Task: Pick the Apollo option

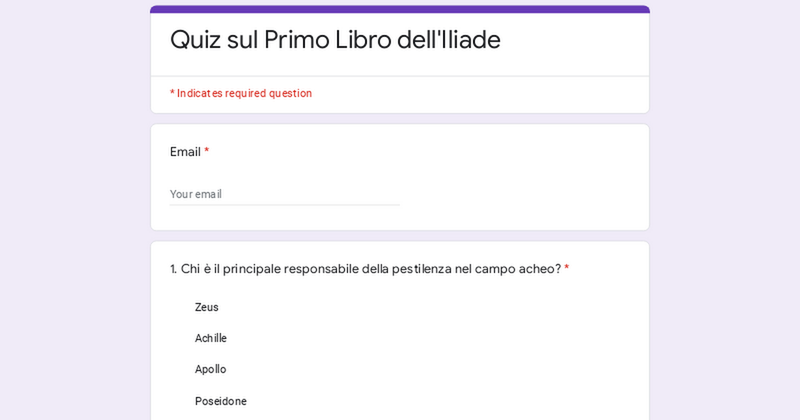Action: pos(210,369)
